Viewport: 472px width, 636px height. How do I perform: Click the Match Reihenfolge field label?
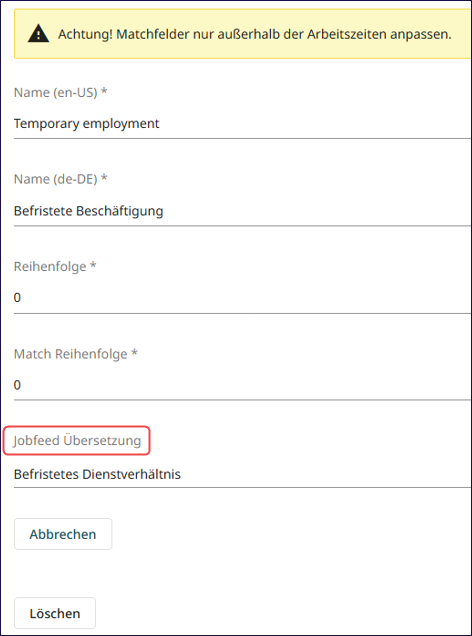(76, 354)
